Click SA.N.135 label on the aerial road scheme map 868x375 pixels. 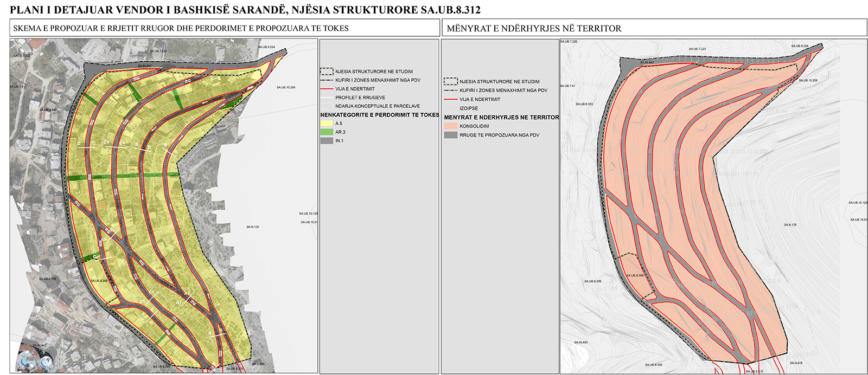click(252, 227)
